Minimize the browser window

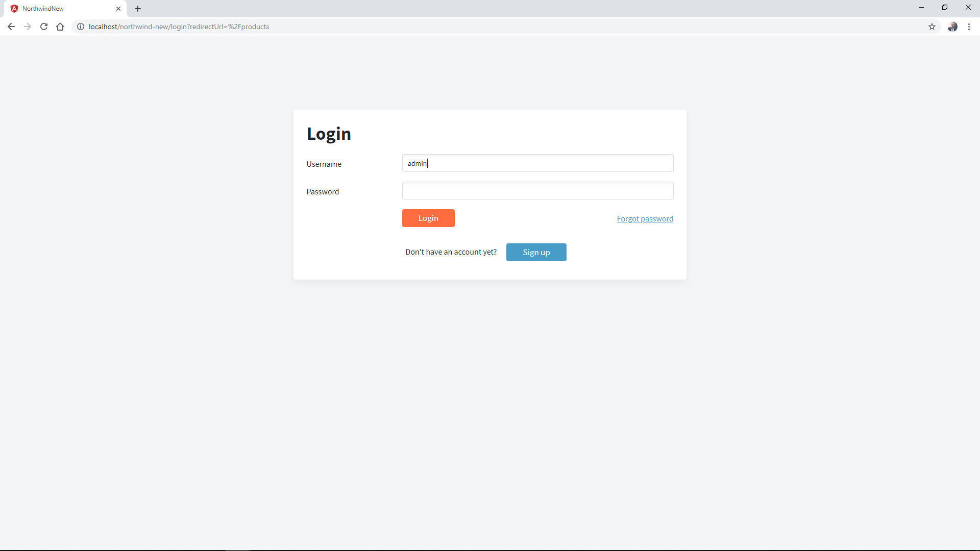point(921,7)
